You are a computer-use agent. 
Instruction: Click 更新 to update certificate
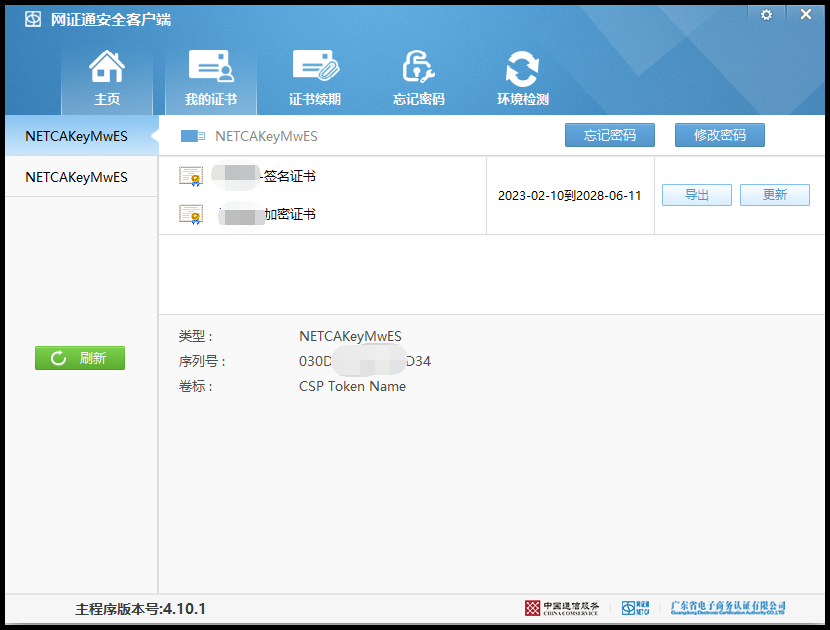[774, 195]
